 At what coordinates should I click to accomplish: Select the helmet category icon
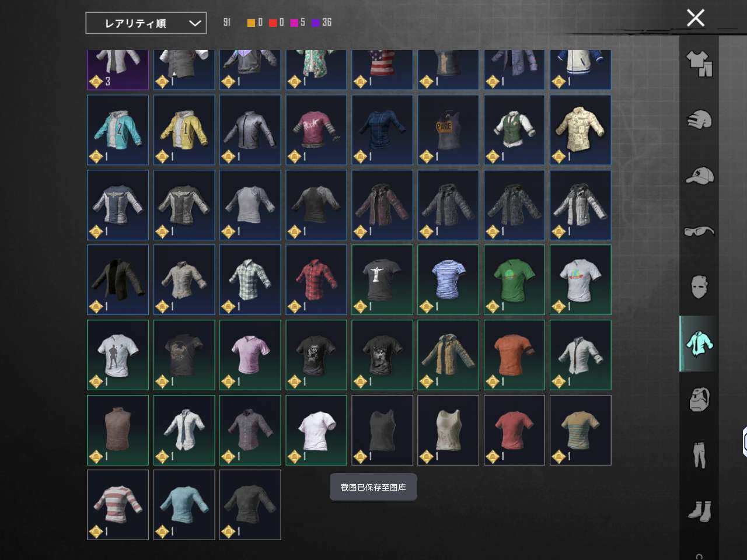pos(699,119)
